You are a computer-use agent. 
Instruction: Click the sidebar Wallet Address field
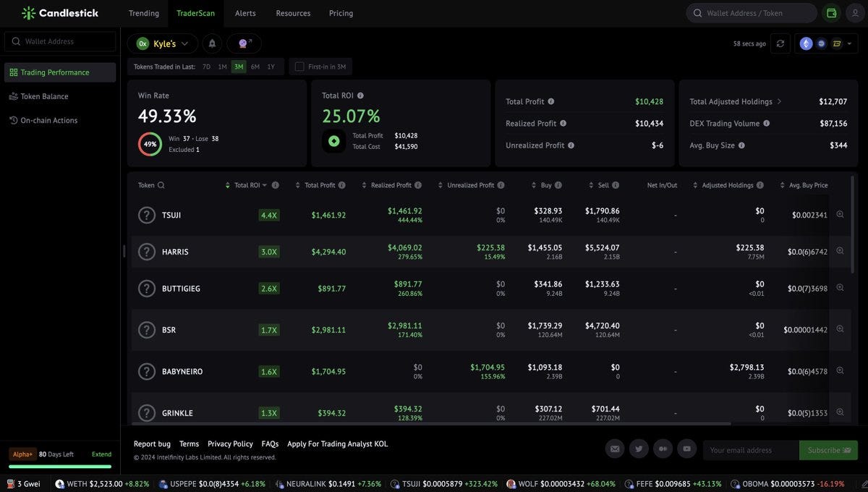pyautogui.click(x=60, y=41)
